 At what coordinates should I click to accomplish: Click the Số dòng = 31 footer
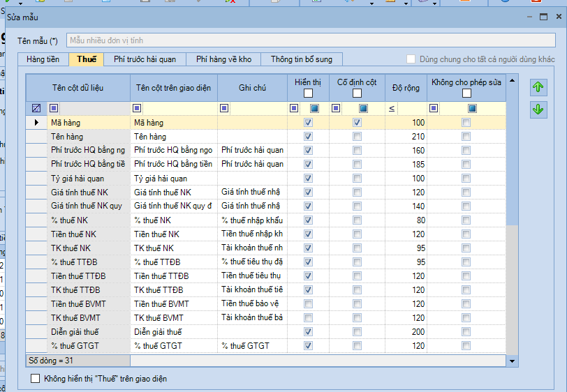coord(78,361)
